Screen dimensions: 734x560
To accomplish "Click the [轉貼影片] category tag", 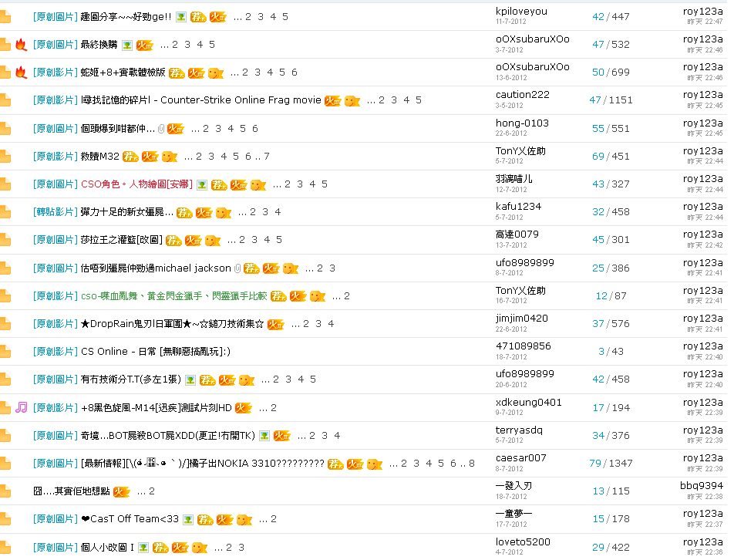I will tap(56, 212).
